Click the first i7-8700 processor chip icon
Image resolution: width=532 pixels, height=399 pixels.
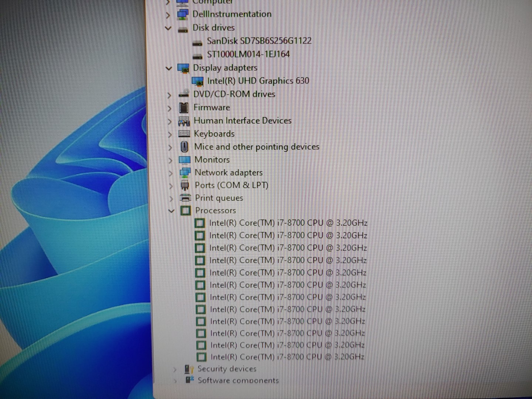(199, 223)
